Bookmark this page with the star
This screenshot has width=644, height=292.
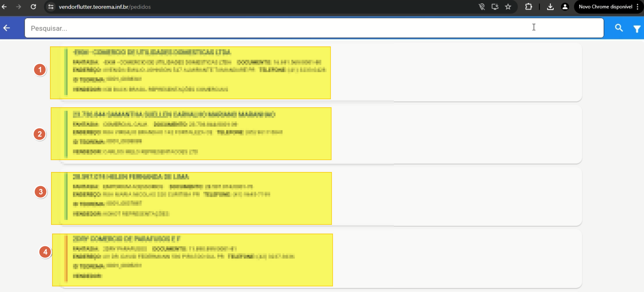click(508, 7)
